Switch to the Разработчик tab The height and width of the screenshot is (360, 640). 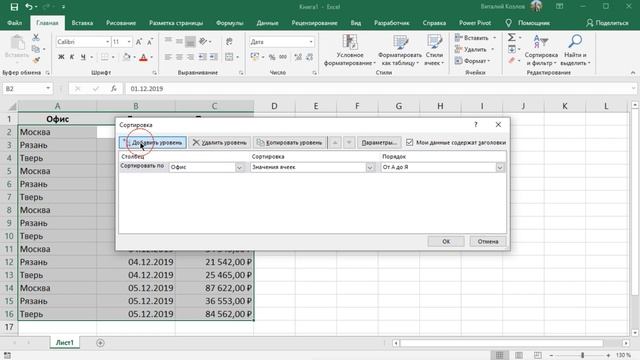391,23
